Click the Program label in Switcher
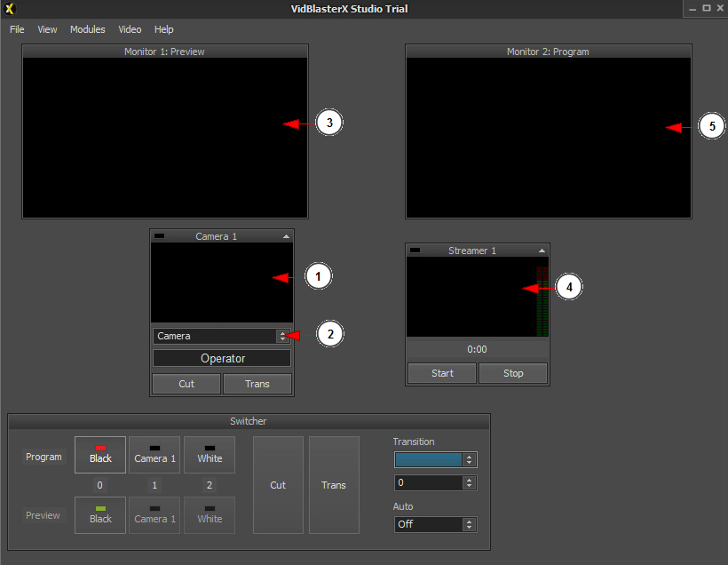This screenshot has width=728, height=565. coord(44,457)
